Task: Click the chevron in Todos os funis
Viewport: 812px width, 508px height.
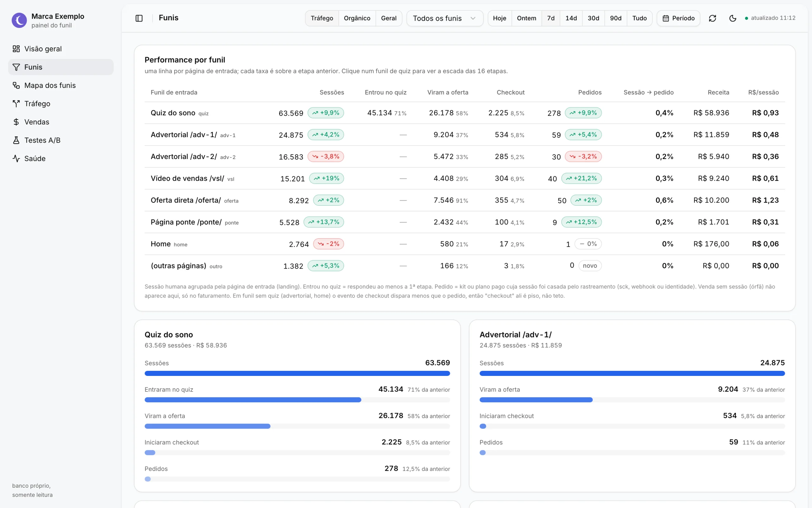Action: point(473,18)
